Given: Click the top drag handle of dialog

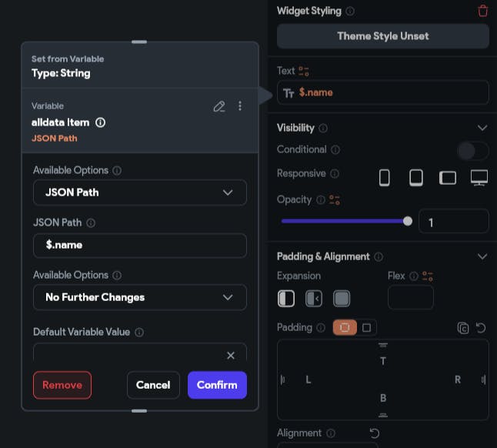Looking at the screenshot, I should tap(139, 42).
